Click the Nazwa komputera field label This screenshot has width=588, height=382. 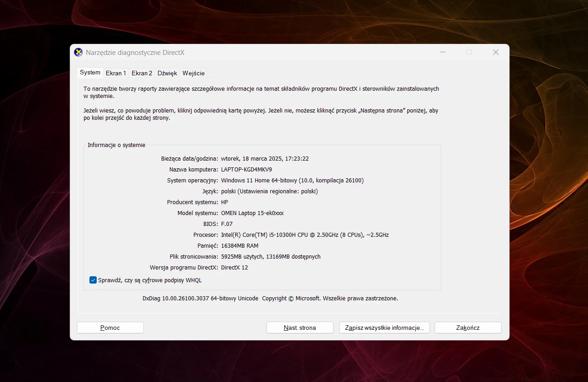pos(194,170)
